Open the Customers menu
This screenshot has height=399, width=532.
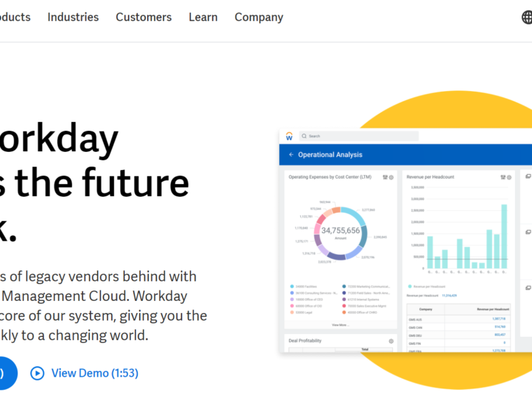tap(143, 17)
